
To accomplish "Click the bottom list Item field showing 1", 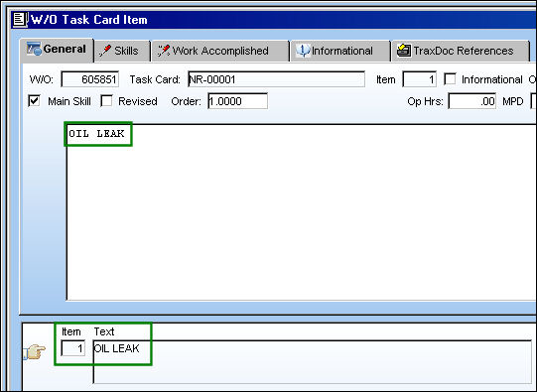I will click(x=72, y=348).
